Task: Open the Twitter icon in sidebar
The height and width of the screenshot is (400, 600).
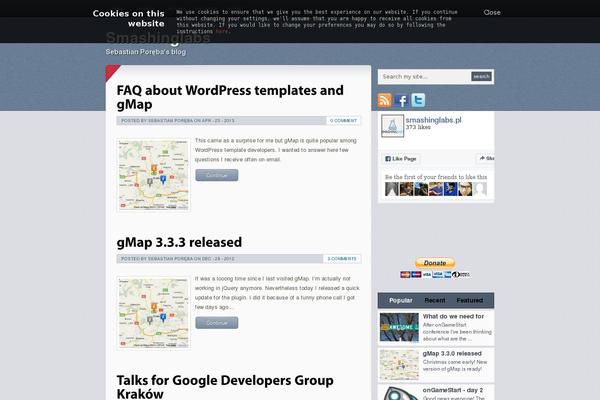Action: tap(418, 100)
